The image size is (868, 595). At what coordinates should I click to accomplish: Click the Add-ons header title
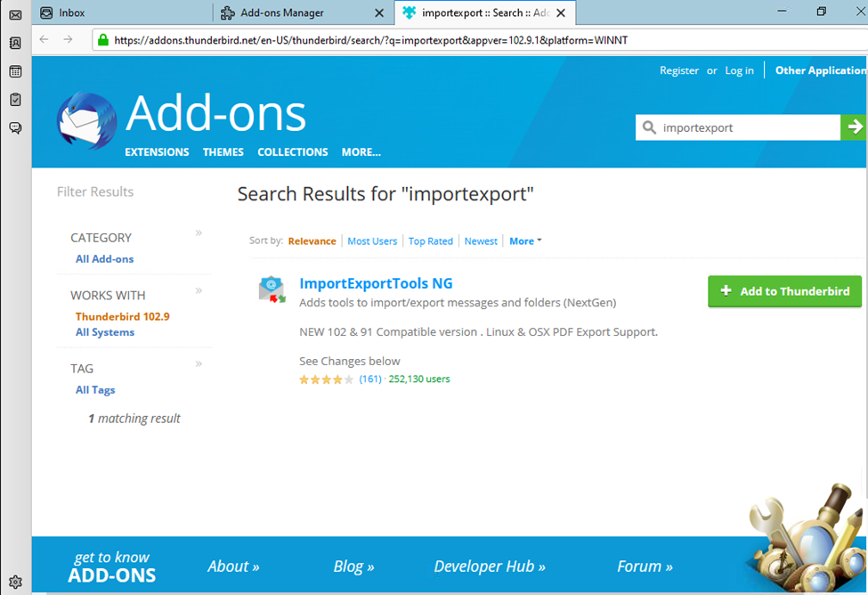(x=216, y=113)
